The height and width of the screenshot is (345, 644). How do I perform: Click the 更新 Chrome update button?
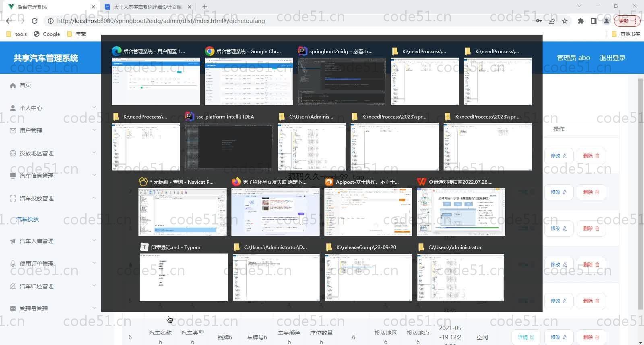point(627,21)
